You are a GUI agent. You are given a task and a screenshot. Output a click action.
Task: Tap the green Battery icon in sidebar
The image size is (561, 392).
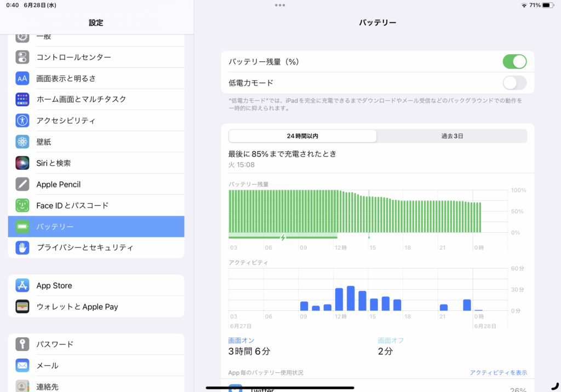22,227
